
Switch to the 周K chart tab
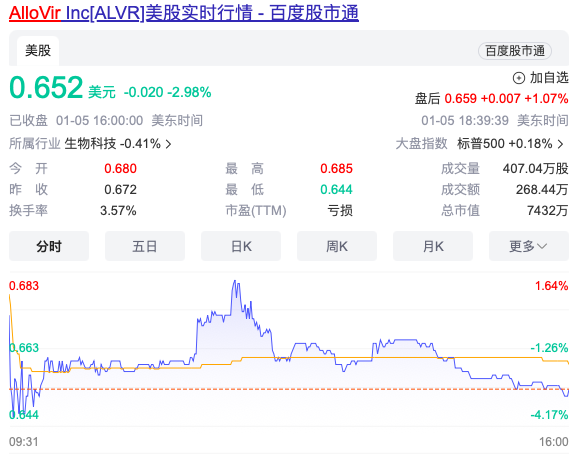[337, 246]
